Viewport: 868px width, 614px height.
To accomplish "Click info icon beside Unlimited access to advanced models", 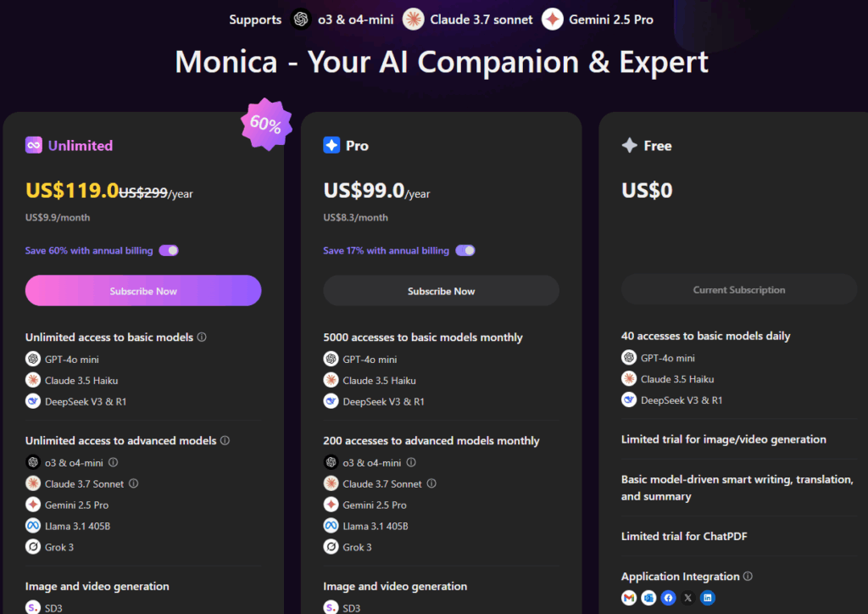I will coord(225,441).
